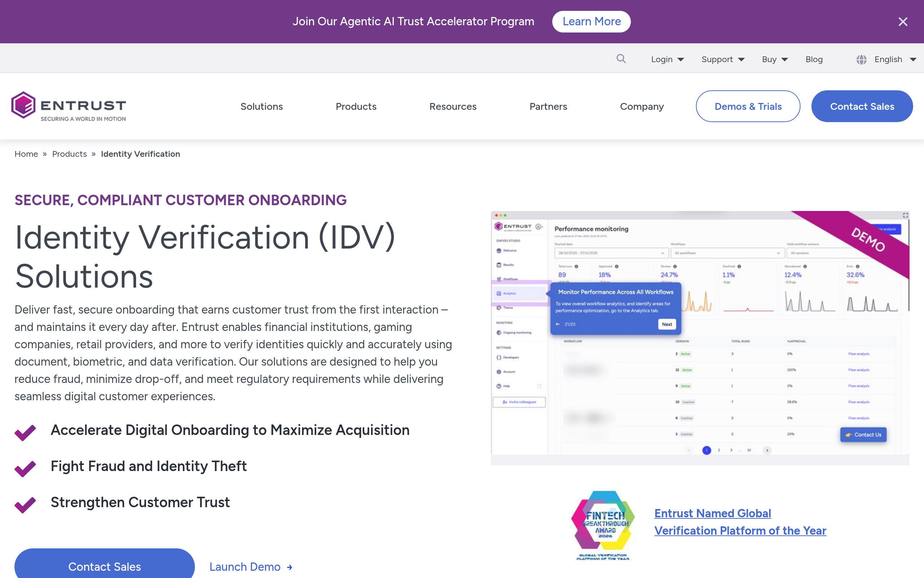The image size is (924, 578).
Task: Expand the Login dropdown
Action: [667, 59]
